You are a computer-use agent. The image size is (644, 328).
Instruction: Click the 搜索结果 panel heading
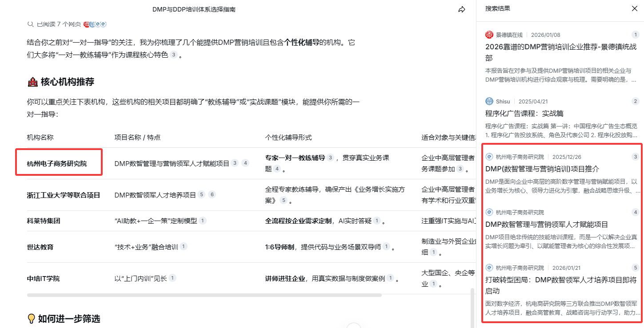(498, 8)
